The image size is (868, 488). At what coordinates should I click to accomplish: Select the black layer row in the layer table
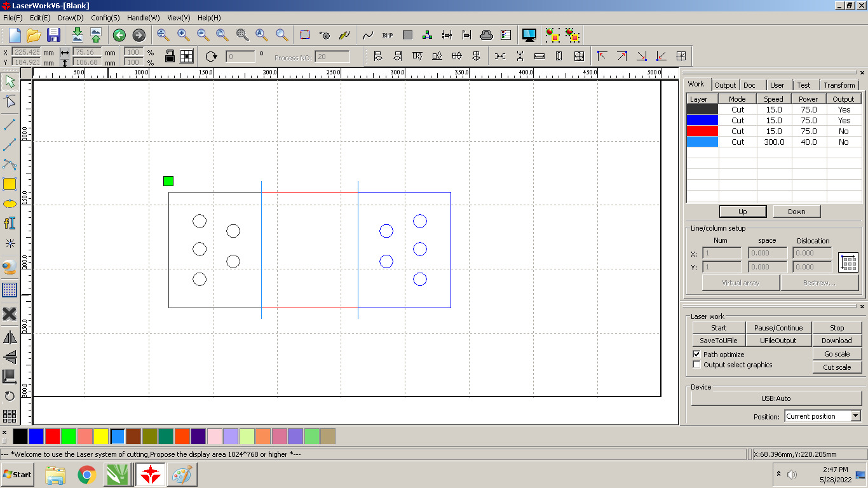point(774,109)
